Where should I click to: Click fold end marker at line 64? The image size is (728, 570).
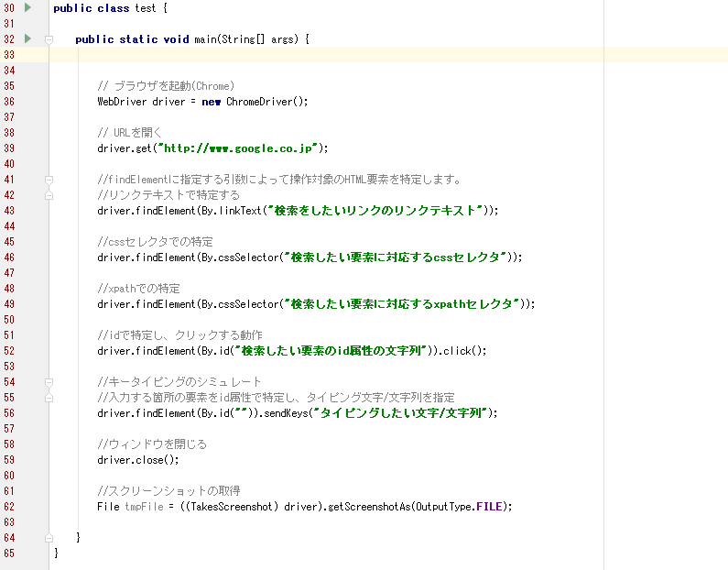pos(49,538)
